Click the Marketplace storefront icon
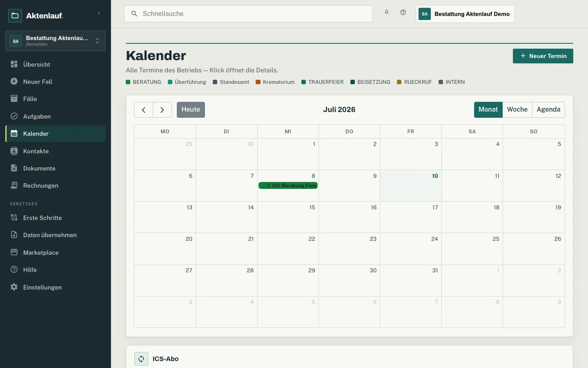Screen dimensions: 588x368 coord(14,252)
